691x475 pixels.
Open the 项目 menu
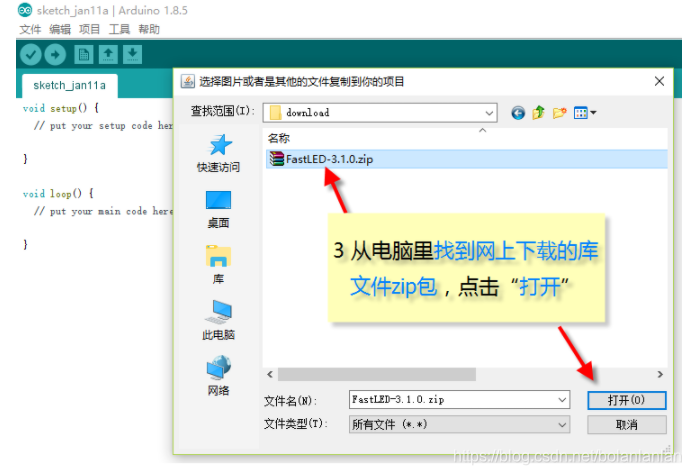click(89, 30)
